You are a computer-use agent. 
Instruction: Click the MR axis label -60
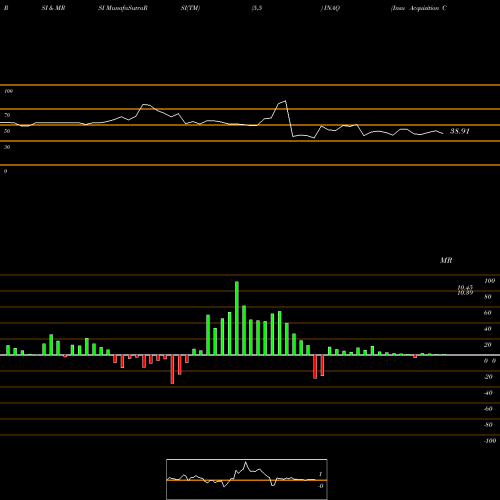point(488,409)
